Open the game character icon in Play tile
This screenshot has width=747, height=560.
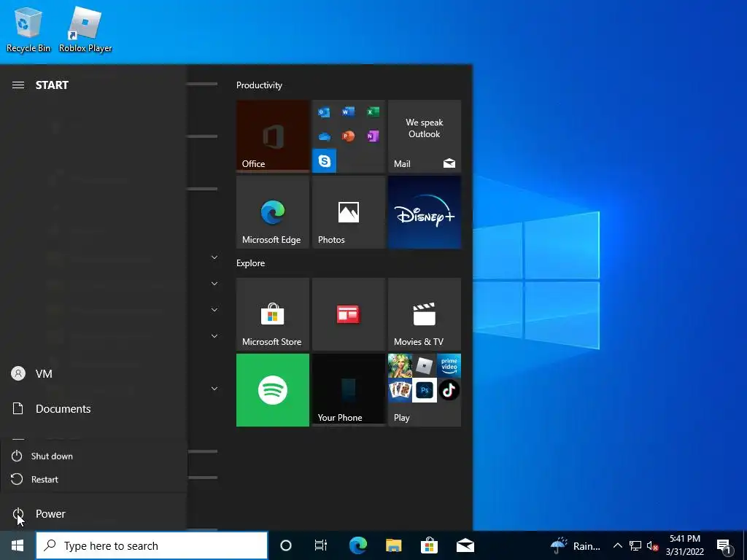[400, 366]
